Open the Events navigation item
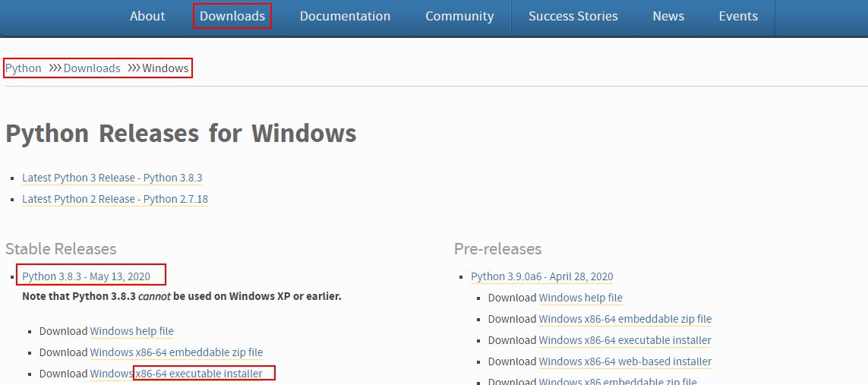The height and width of the screenshot is (385, 868). coord(738,16)
